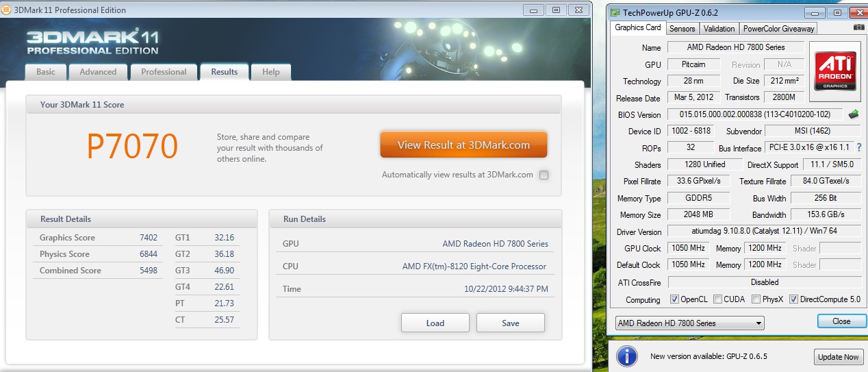Viewport: 868px width, 372px height.
Task: Click the Pixel Fillrate 33.6 GPixel/s field
Action: pyautogui.click(x=698, y=181)
